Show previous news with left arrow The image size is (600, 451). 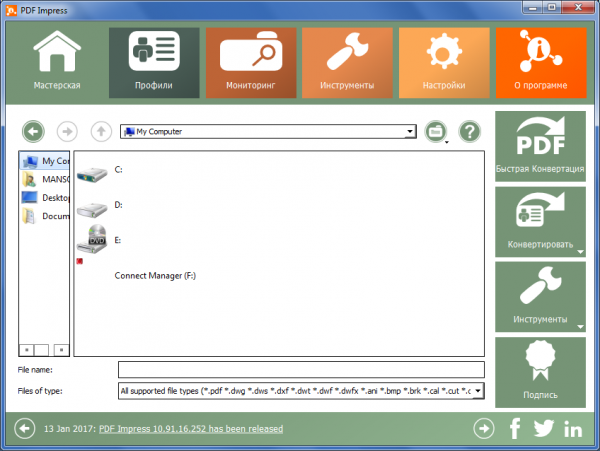click(25, 428)
